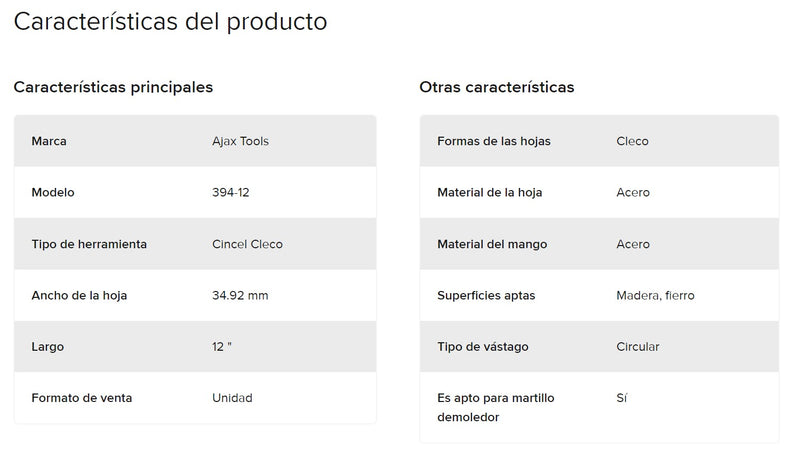Click the "Tipo de vástago" label
This screenshot has width=800, height=457.
[483, 346]
